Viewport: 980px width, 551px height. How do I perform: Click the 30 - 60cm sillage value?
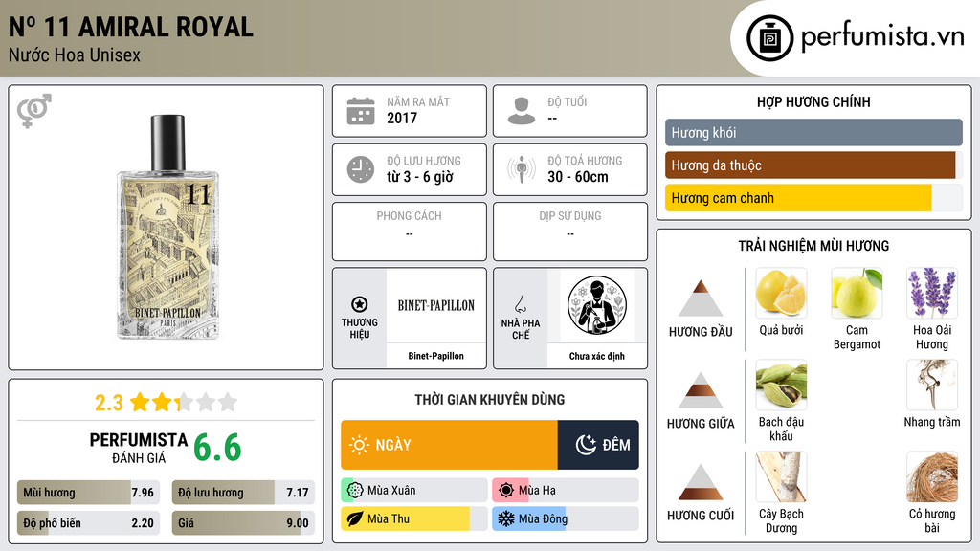pyautogui.click(x=577, y=177)
